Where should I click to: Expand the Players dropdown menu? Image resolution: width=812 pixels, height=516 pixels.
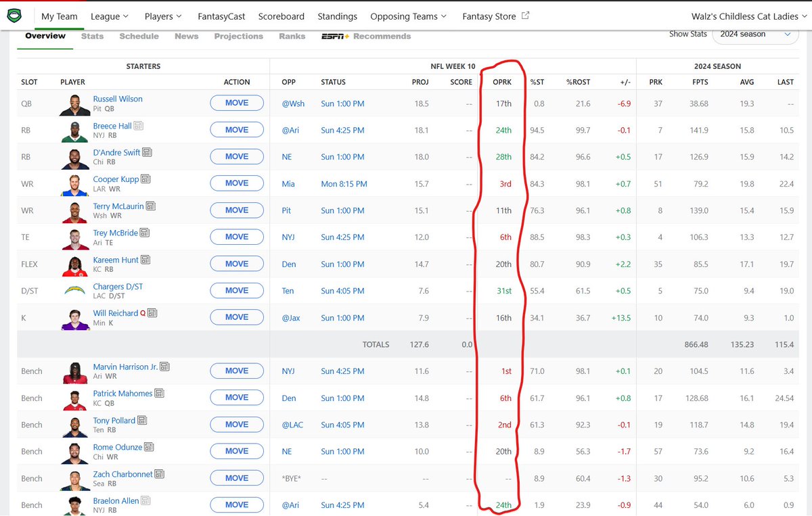pos(163,16)
